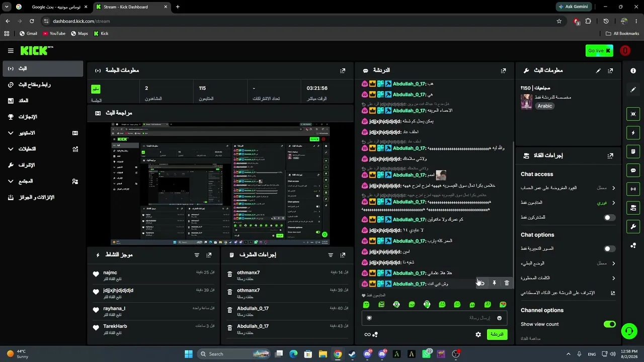Screen dimensions: 644x362
Task: Toggle the broadcast signal icon in the right toolbar
Action: pos(633,189)
